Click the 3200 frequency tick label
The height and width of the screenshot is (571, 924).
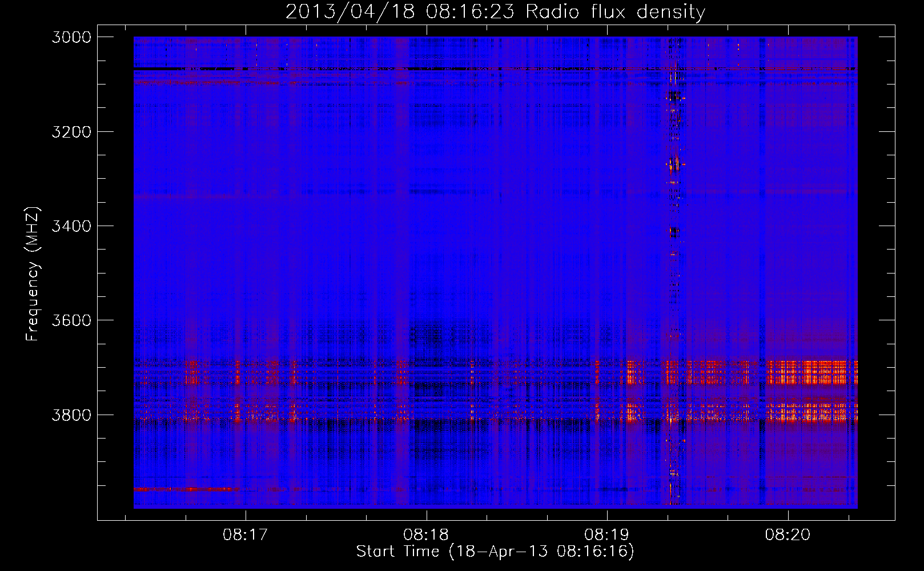[71, 132]
